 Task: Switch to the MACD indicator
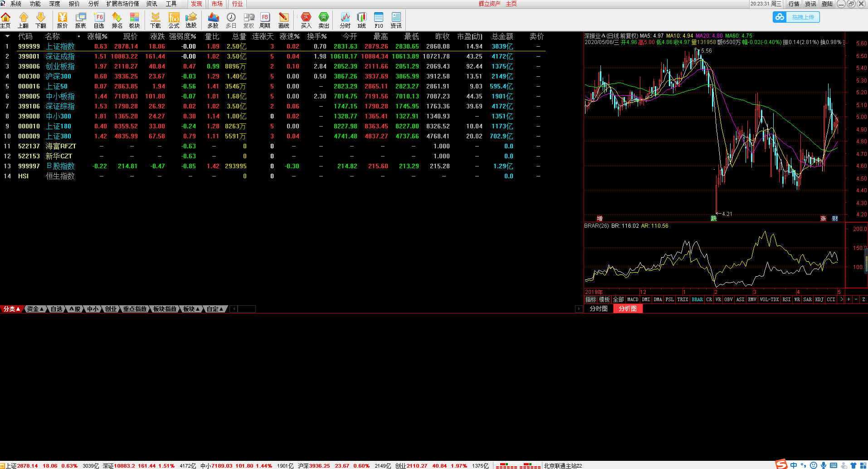click(632, 300)
